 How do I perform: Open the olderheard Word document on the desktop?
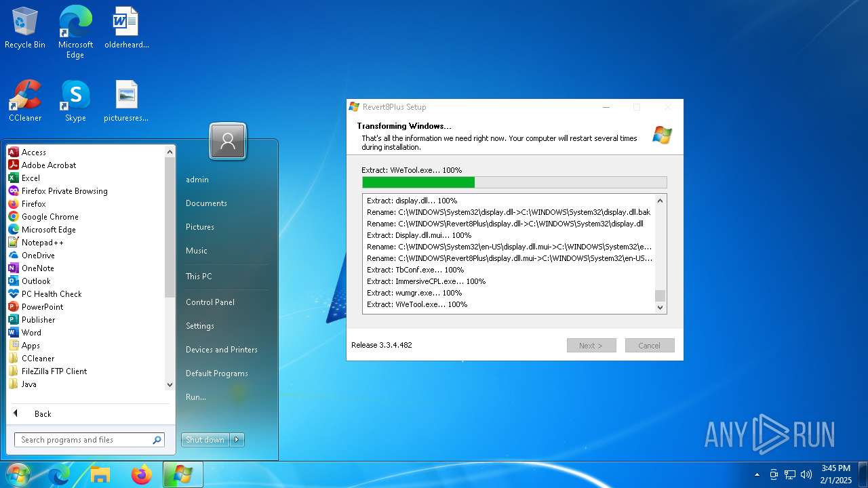126,28
